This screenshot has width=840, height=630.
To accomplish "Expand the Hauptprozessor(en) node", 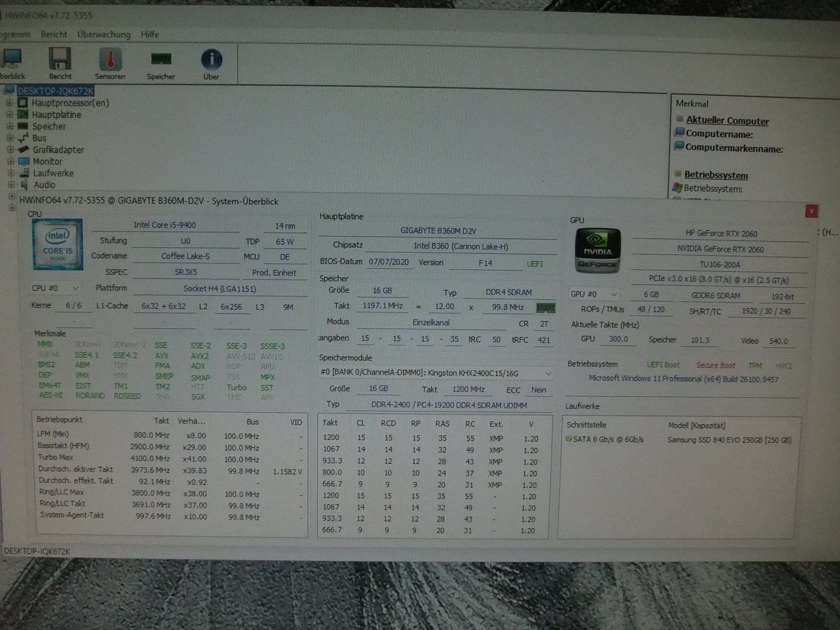I will tap(9, 103).
